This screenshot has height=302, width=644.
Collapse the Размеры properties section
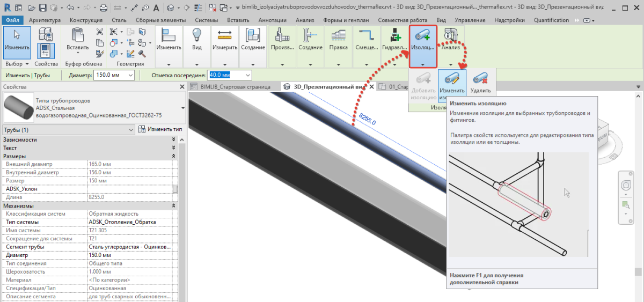[173, 156]
